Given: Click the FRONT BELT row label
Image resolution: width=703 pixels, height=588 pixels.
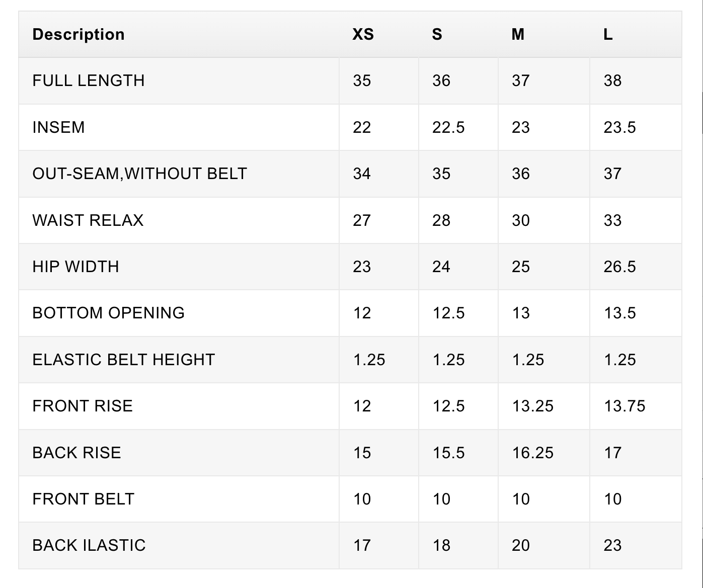Looking at the screenshot, I should coord(84,499).
